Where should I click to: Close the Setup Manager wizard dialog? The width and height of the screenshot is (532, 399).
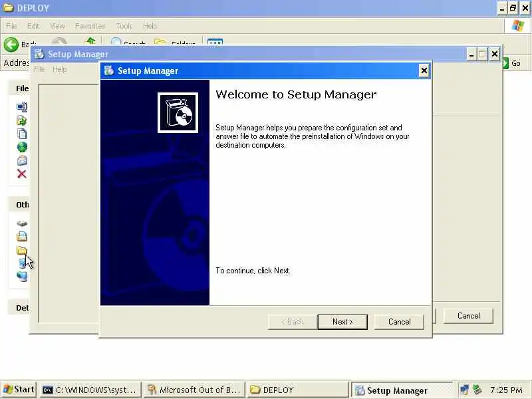click(424, 70)
